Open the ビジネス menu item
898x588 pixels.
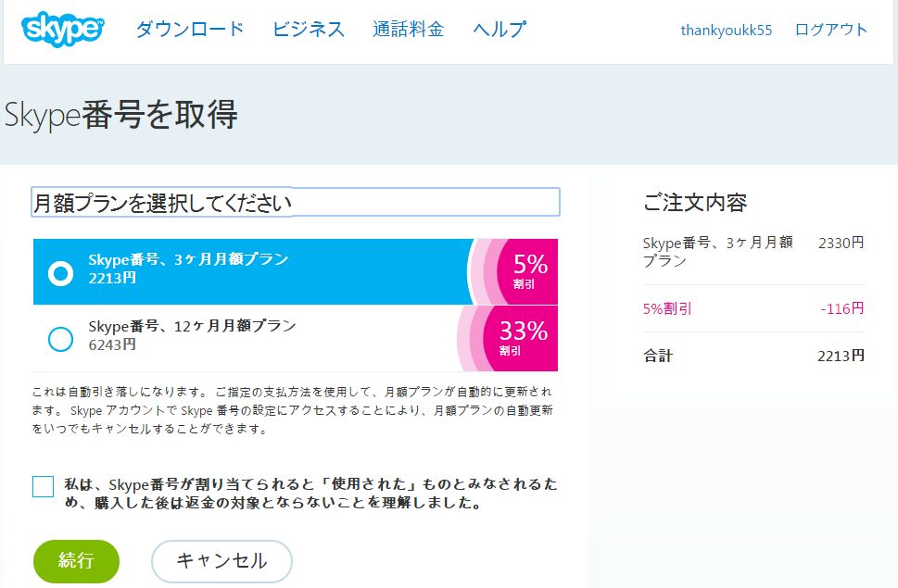coord(308,30)
